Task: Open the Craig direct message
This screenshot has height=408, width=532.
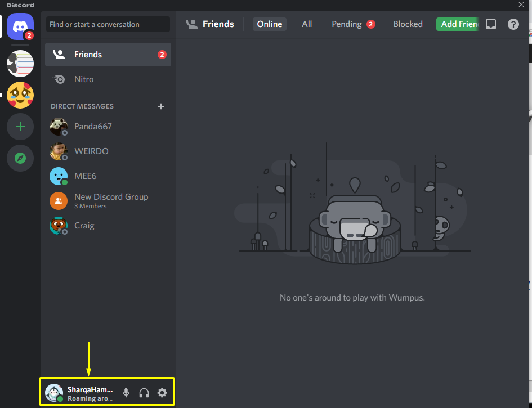Action: (x=108, y=226)
